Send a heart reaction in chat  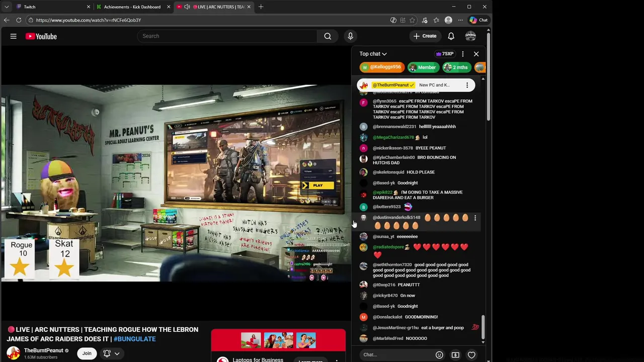click(x=471, y=355)
